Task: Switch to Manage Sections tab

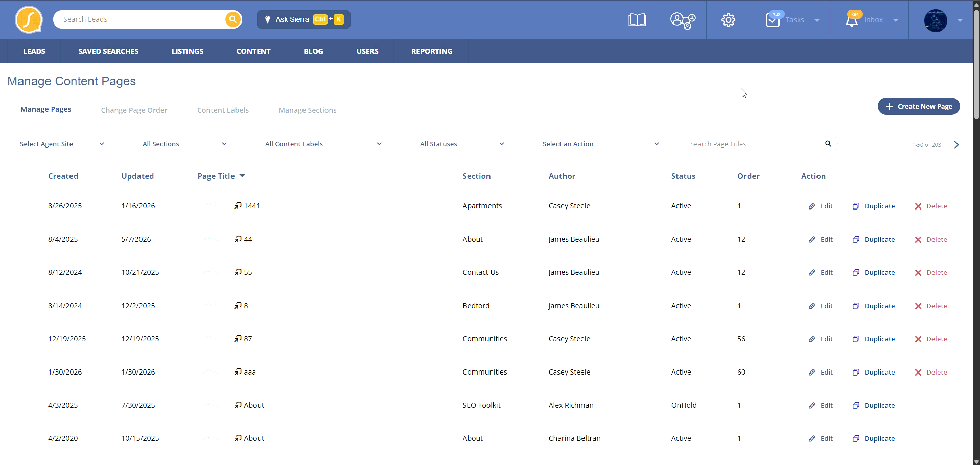Action: point(308,110)
